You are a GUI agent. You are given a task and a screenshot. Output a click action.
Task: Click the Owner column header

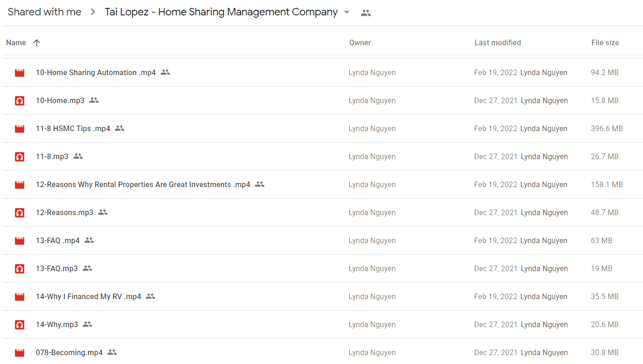[360, 42]
